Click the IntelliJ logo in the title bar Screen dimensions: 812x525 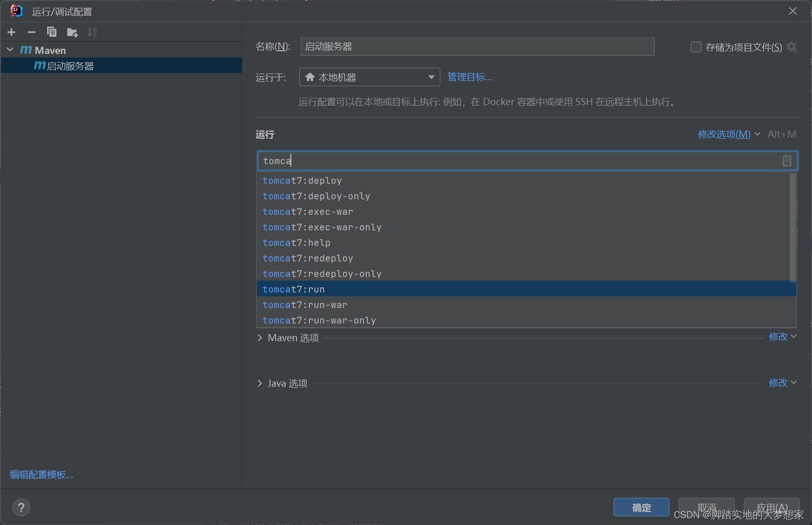16,11
